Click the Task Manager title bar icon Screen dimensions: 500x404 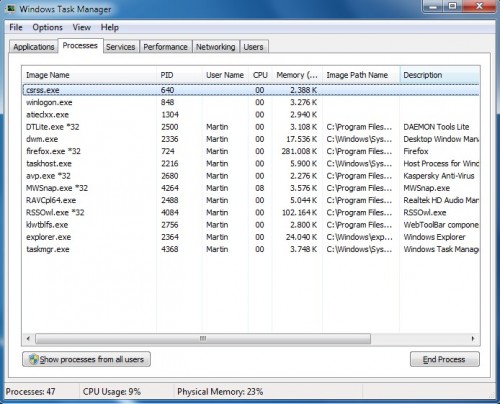11,8
